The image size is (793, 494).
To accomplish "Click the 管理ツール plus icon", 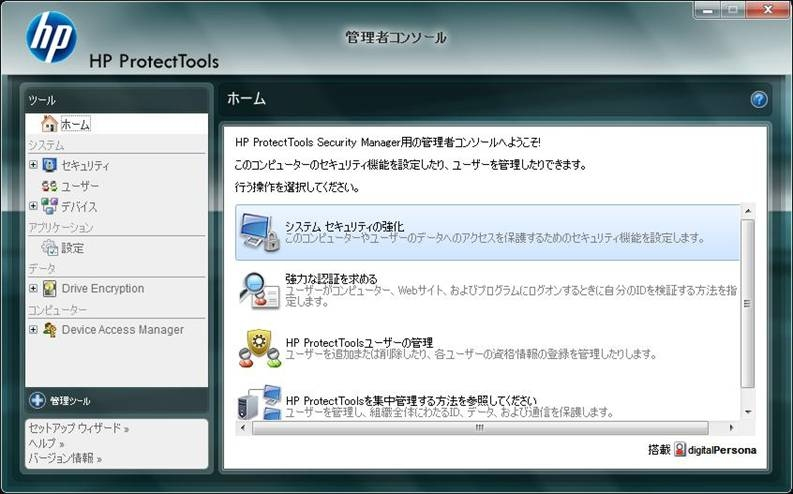I will [37, 400].
